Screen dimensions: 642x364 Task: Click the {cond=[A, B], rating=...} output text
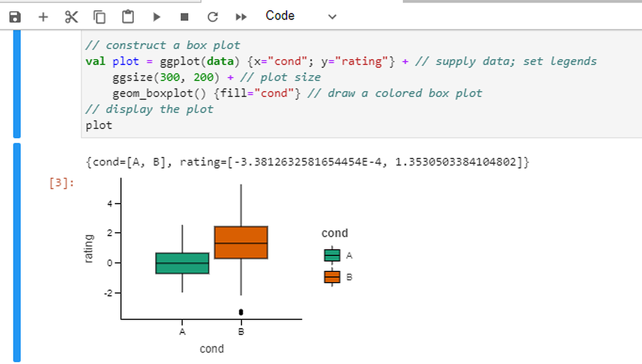point(307,162)
